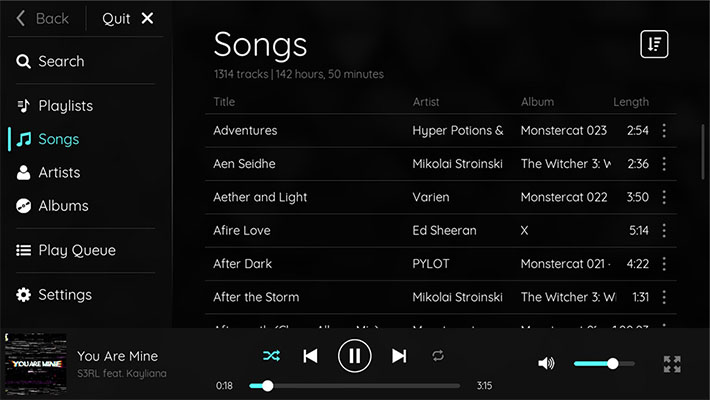Image resolution: width=710 pixels, height=400 pixels.
Task: Click the You Are Mine album thumbnail
Action: tap(35, 364)
